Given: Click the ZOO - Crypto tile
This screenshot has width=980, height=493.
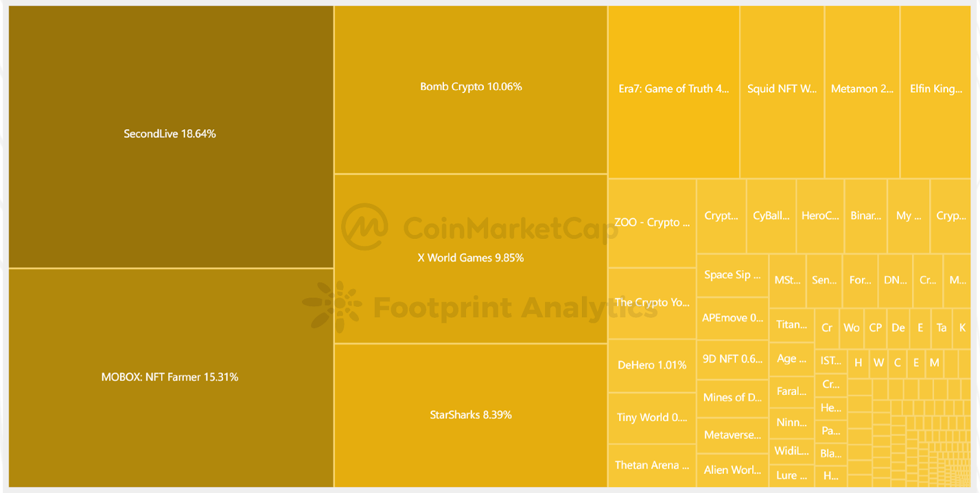Looking at the screenshot, I should coord(652,222).
